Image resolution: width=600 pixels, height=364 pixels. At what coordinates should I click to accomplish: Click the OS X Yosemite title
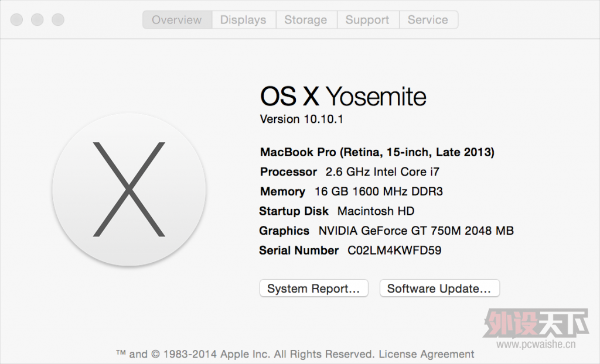pos(343,96)
